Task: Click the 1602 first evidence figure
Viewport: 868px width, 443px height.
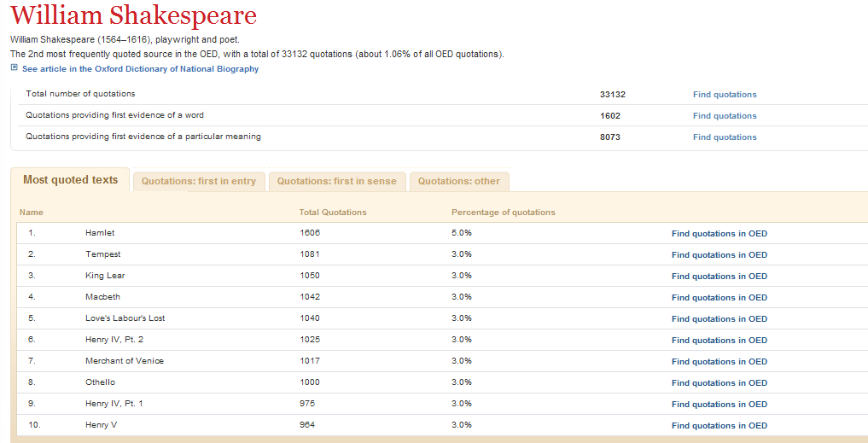Action: 610,116
